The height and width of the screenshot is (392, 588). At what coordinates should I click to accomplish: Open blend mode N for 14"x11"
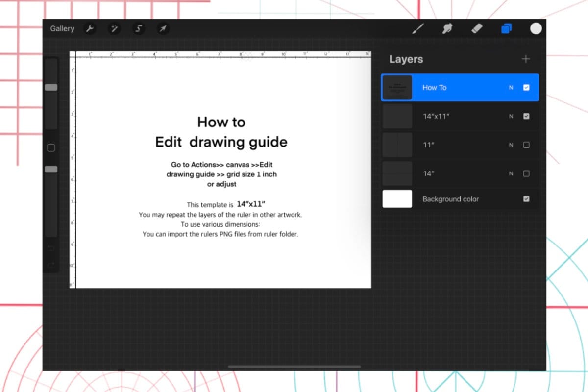tap(511, 116)
